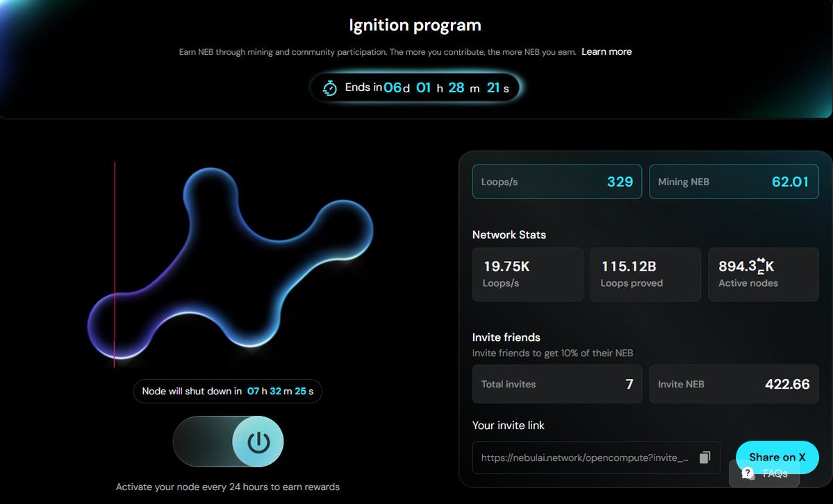Click the Network Stats heading
This screenshot has width=833, height=504.
pyautogui.click(x=509, y=235)
